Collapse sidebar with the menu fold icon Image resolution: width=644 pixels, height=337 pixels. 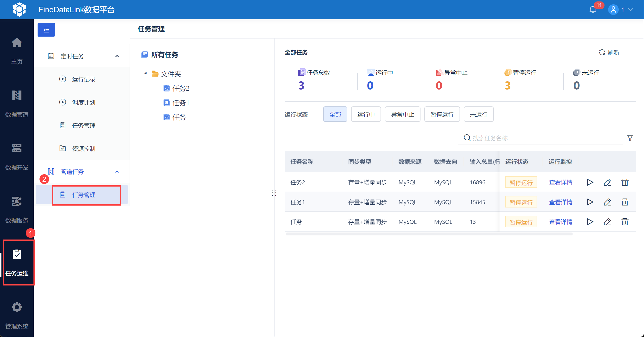point(46,30)
